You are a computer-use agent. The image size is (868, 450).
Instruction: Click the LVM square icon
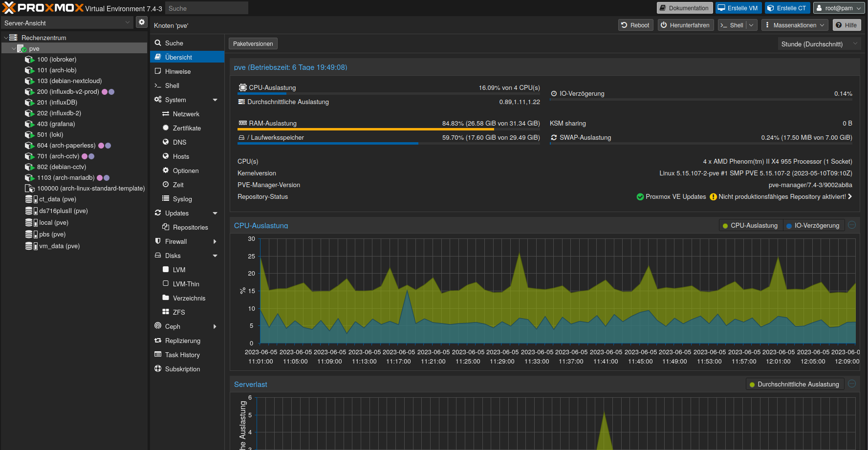166,270
